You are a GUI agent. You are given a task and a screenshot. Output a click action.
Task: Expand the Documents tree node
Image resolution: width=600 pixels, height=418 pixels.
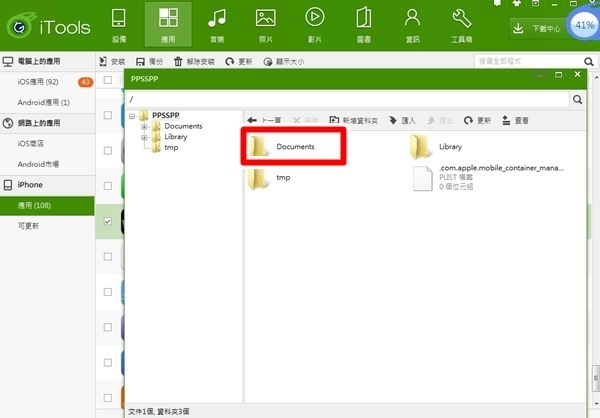[x=144, y=127]
